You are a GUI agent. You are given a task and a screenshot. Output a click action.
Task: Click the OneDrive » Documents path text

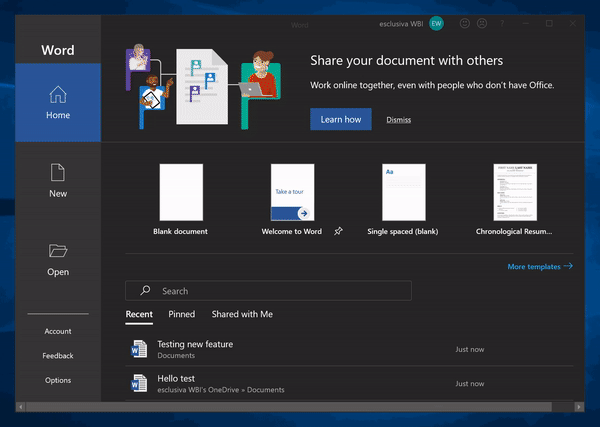221,390
